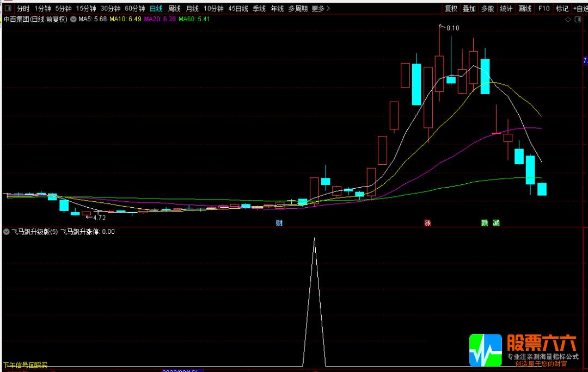Select the 60分钟 period tab

coord(134,8)
